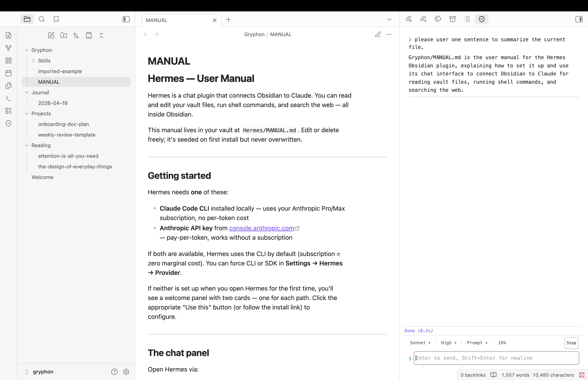The height and width of the screenshot is (380, 588).
Task: Click 0 backlinks in status bar
Action: coord(473,375)
